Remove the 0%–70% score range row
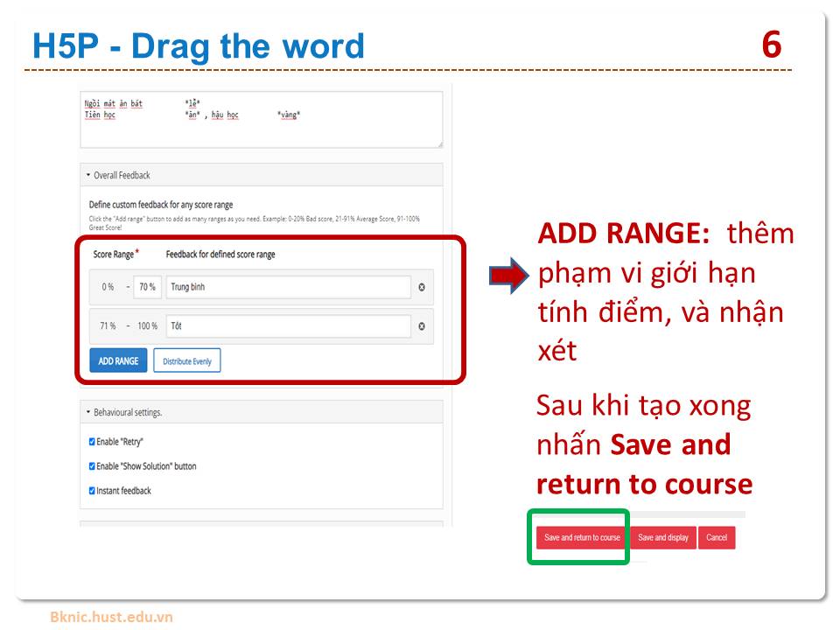The image size is (840, 630). [422, 287]
